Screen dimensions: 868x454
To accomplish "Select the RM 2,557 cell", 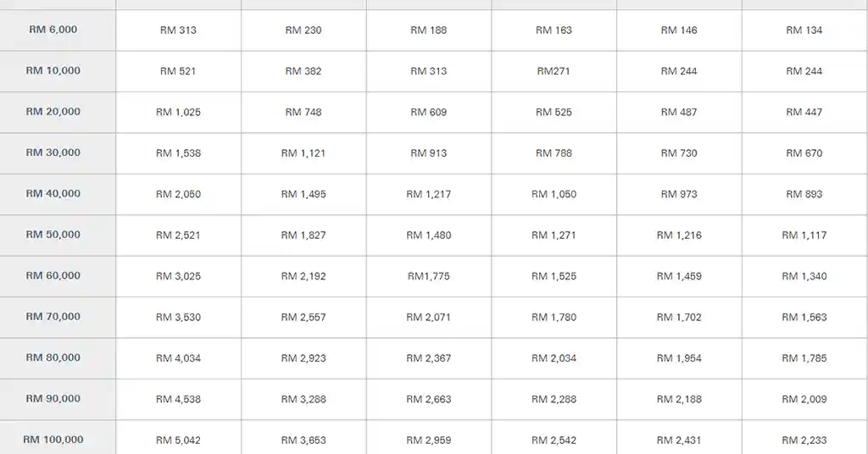I will pyautogui.click(x=303, y=318).
